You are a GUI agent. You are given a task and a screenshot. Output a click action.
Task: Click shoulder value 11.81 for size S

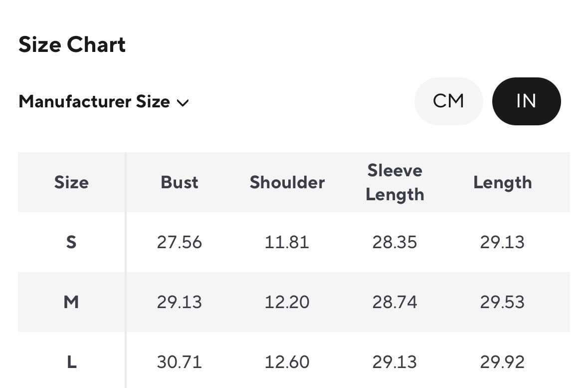click(287, 242)
